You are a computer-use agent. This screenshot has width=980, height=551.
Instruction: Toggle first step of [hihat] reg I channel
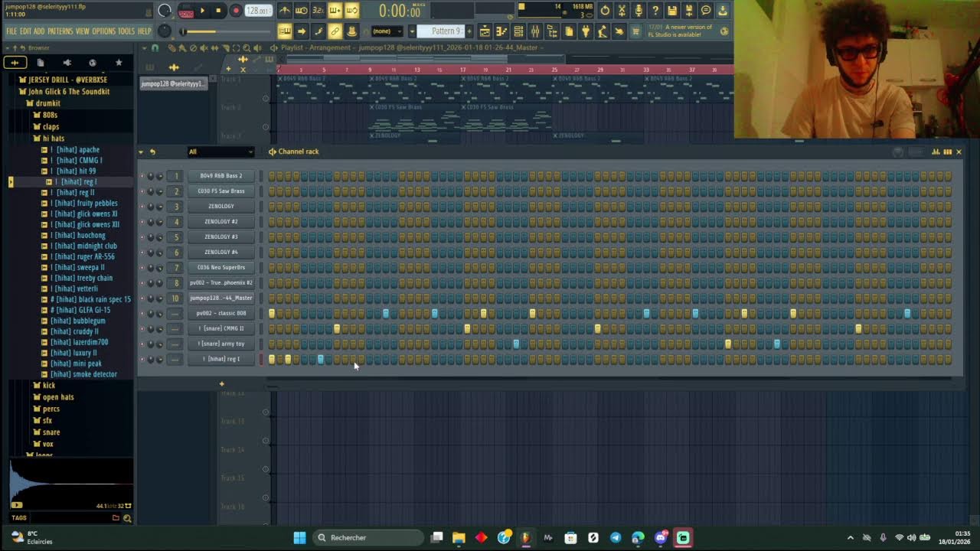tap(272, 359)
